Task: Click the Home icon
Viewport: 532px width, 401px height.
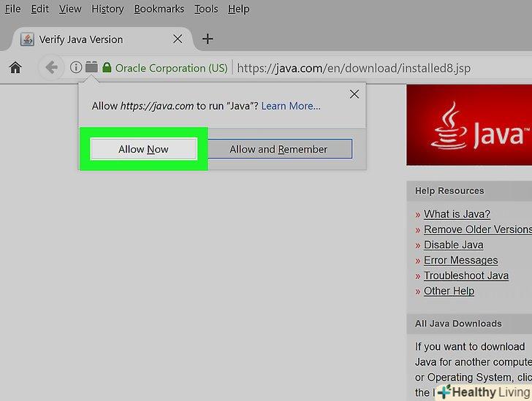Action: click(15, 67)
